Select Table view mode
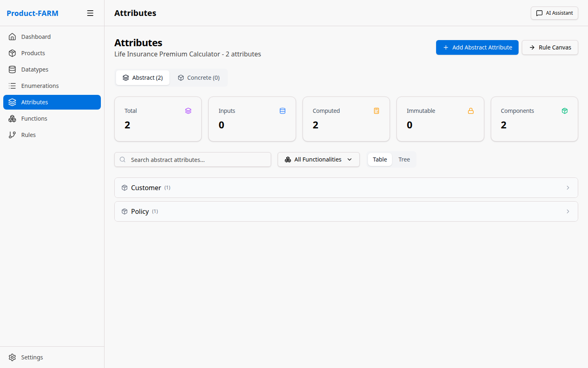Screen dimensions: 588x368 (380, 159)
